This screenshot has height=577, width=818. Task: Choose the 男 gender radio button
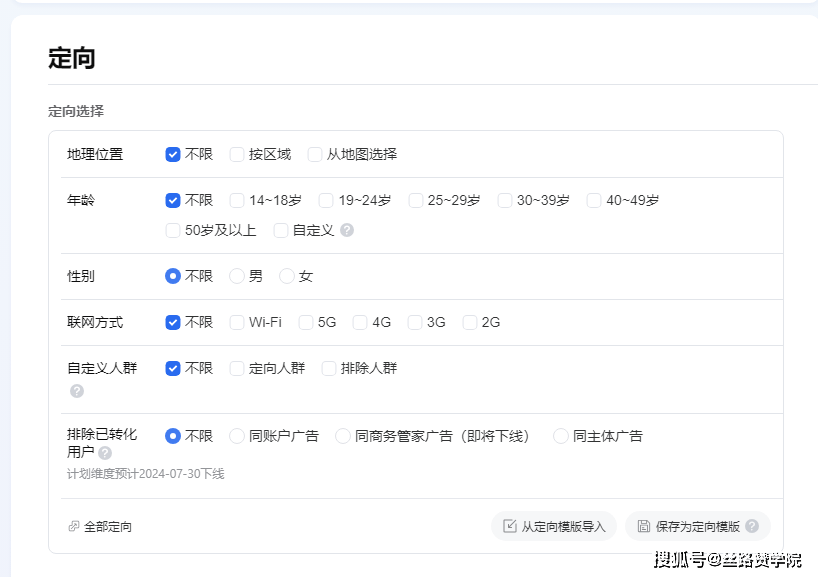[x=237, y=276]
